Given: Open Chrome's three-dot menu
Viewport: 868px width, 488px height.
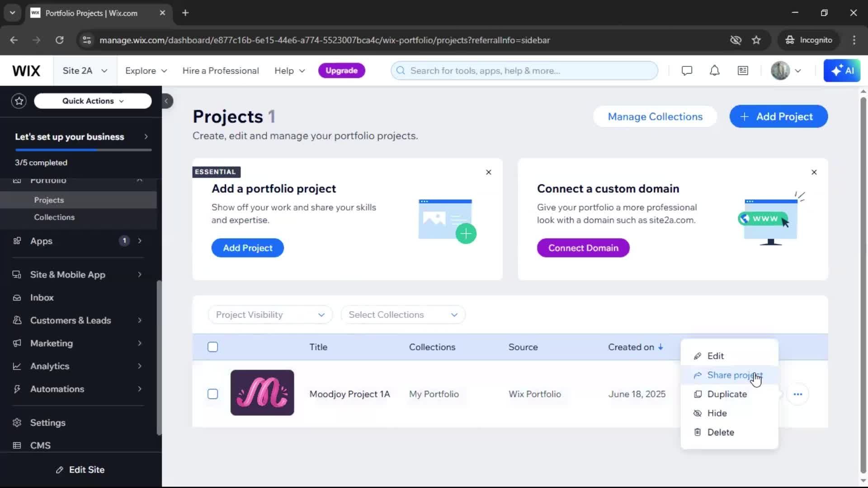Looking at the screenshot, I should 854,40.
